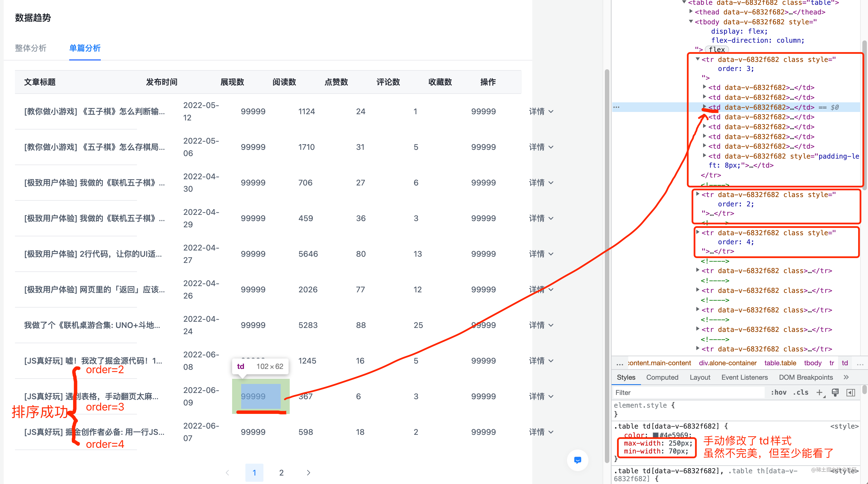The width and height of the screenshot is (868, 484).
Task: Toggle the flex overlay badge on tbody
Action: point(716,49)
